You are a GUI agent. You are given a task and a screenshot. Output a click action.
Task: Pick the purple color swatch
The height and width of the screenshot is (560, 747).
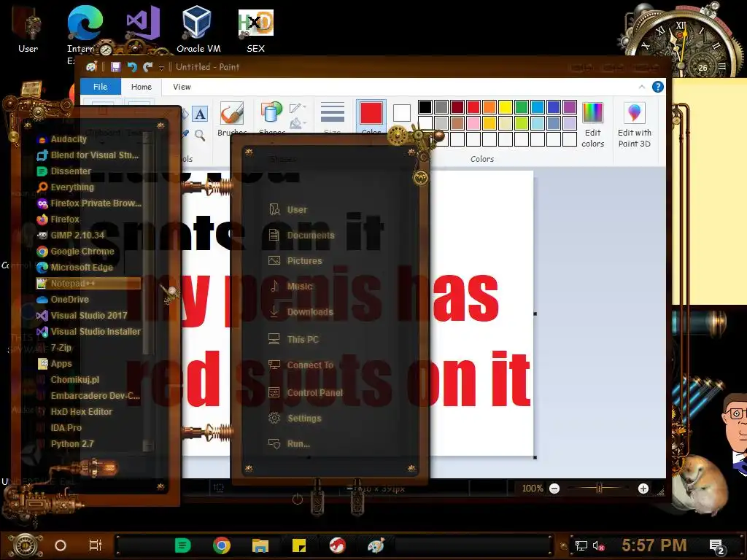(x=570, y=107)
